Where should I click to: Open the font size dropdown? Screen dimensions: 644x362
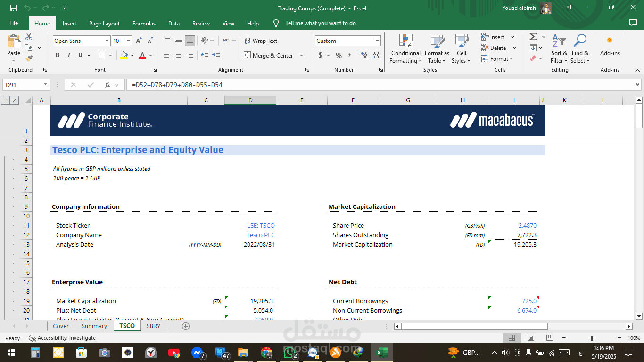128,41
